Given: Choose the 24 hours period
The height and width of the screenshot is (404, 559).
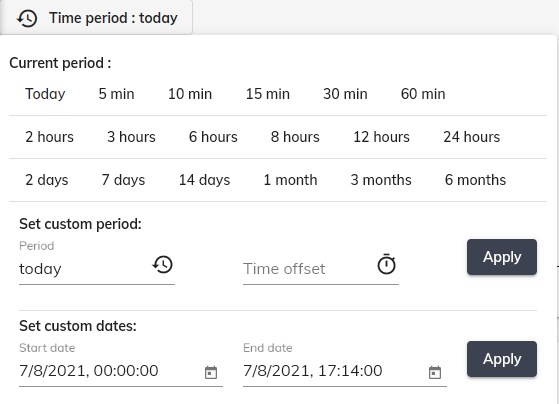Looking at the screenshot, I should point(472,137).
